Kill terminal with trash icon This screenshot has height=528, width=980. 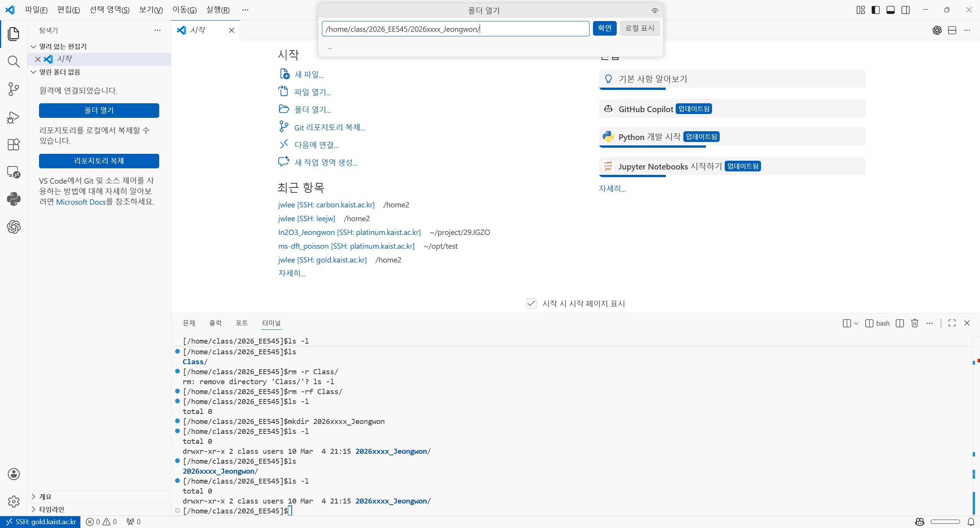tap(915, 323)
